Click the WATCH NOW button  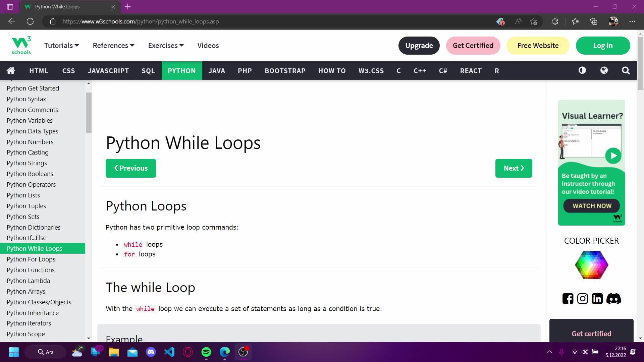(x=592, y=206)
